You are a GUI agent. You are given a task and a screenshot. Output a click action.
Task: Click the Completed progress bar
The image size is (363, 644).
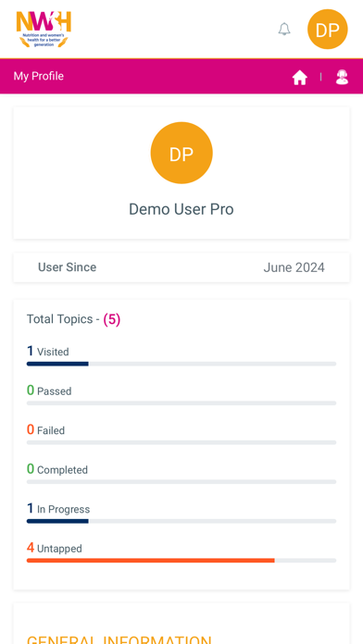[181, 482]
